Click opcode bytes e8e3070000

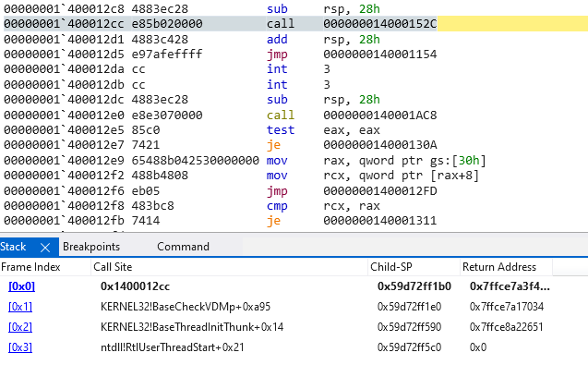(167, 115)
